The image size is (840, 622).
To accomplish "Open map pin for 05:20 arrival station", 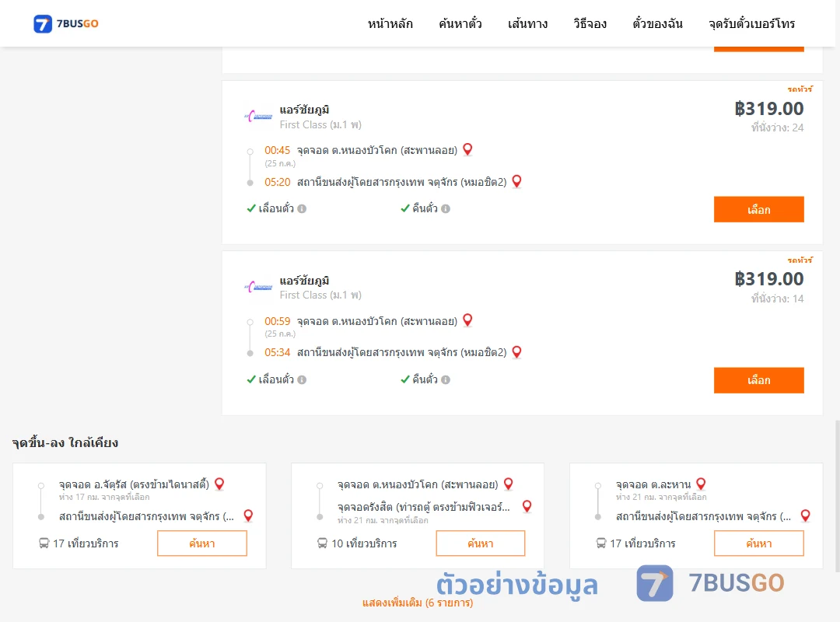I will (x=517, y=182).
